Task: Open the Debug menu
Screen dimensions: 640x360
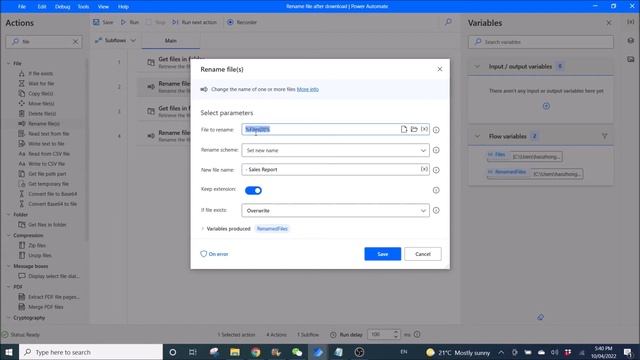Action: [62, 7]
